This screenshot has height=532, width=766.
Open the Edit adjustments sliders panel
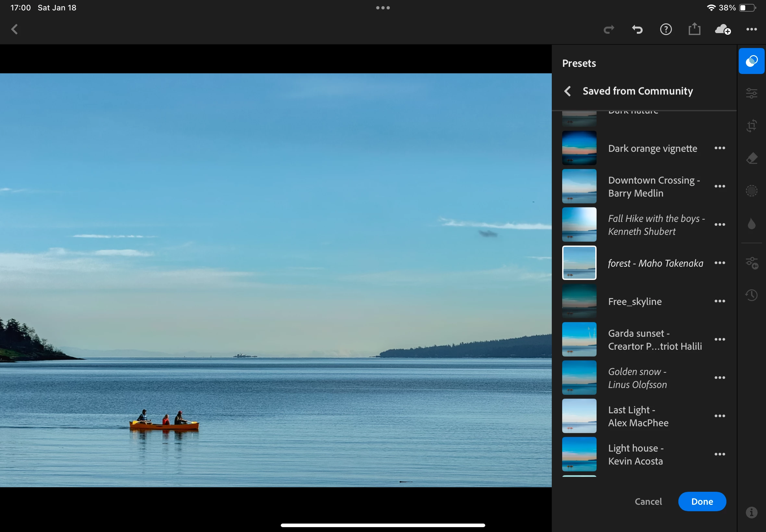point(751,93)
